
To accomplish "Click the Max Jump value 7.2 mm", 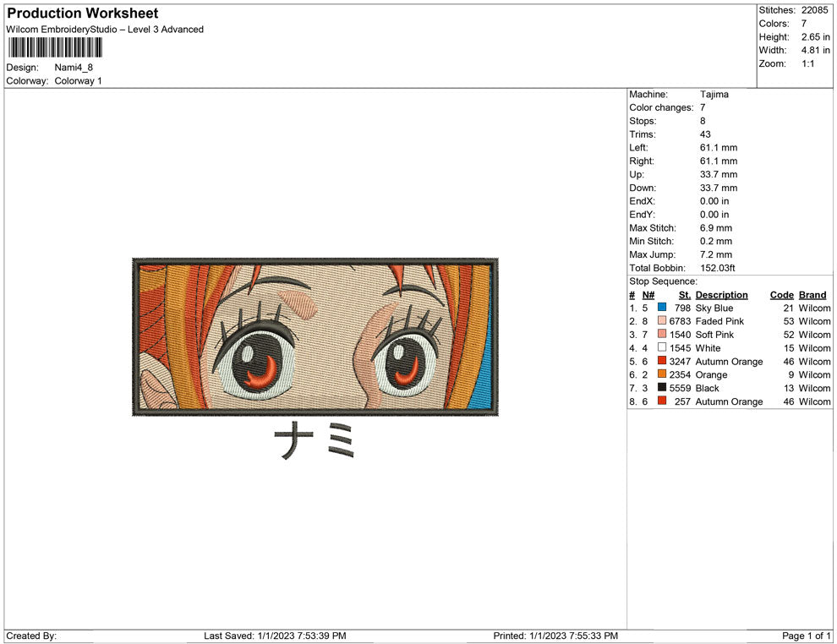I will (716, 254).
